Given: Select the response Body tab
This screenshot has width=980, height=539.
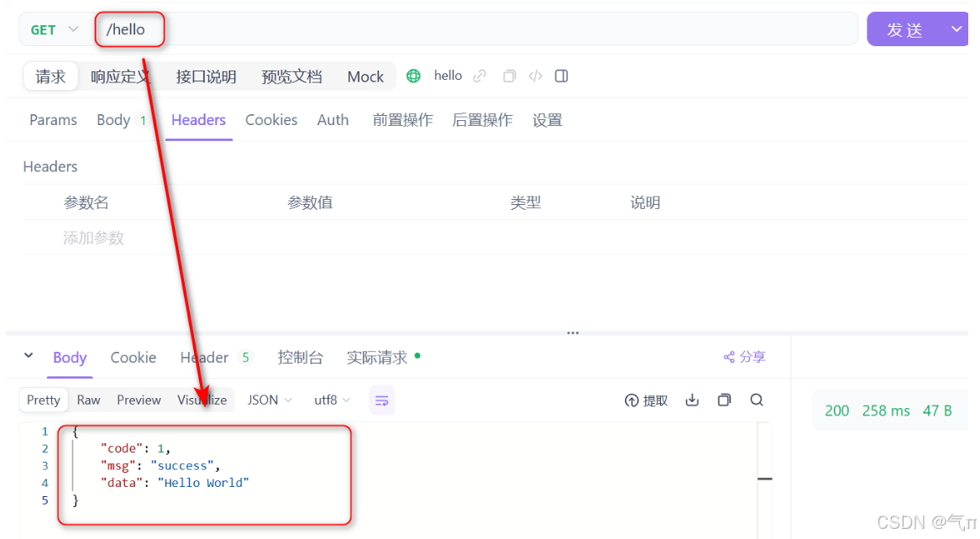Looking at the screenshot, I should [x=70, y=358].
